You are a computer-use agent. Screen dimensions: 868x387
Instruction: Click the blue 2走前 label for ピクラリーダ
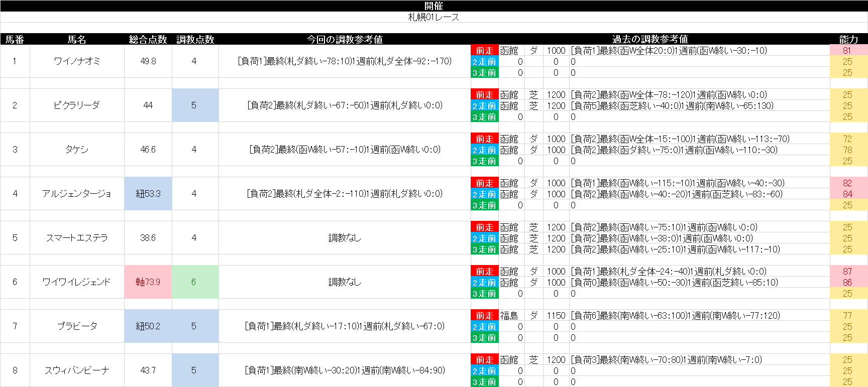click(484, 106)
